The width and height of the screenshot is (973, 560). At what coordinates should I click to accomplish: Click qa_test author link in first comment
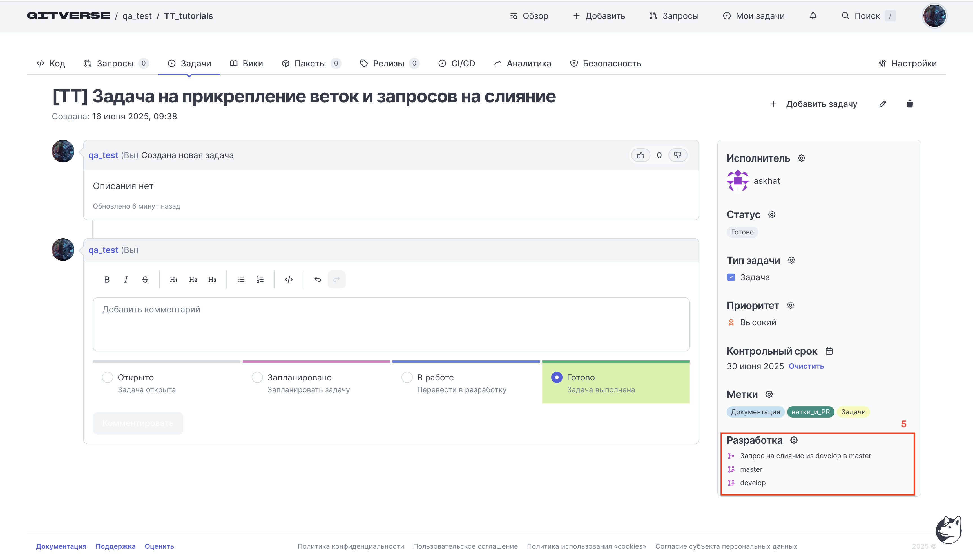point(103,155)
